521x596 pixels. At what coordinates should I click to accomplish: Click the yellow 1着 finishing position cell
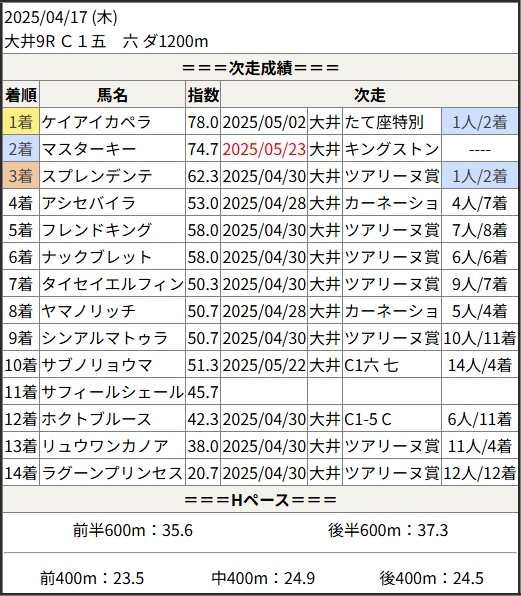tap(21, 122)
